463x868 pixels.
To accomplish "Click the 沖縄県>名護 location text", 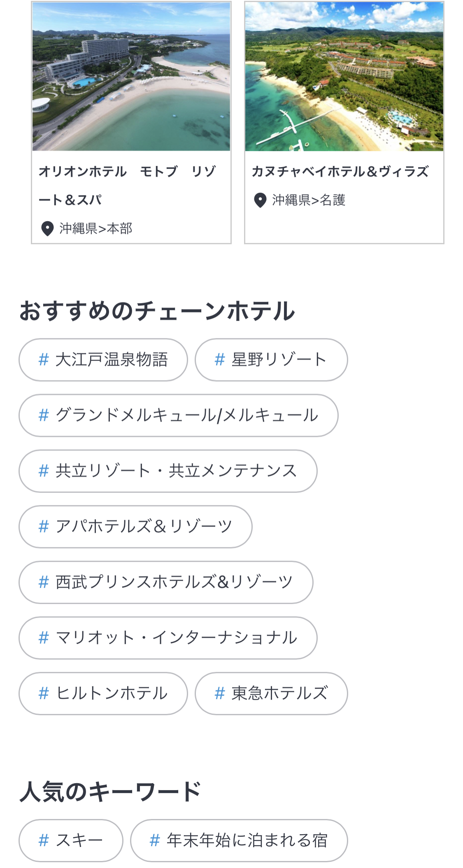I will coord(308,200).
